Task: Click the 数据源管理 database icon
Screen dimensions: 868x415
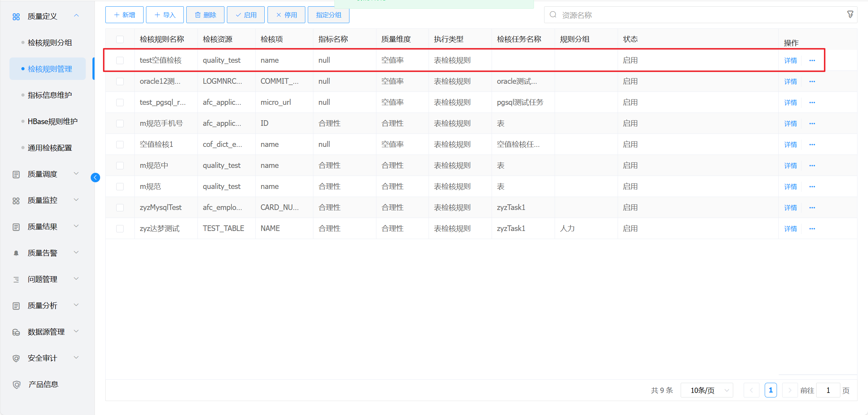Action: tap(16, 332)
